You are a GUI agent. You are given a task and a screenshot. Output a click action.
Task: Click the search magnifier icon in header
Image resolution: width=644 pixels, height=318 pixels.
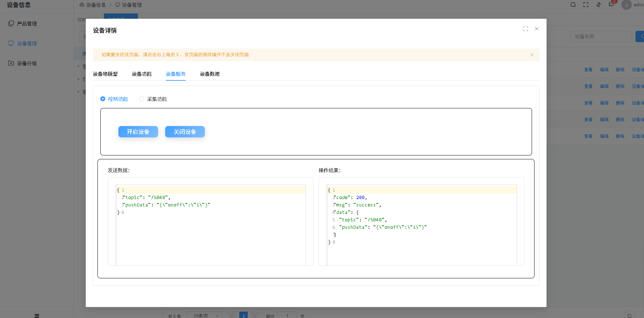pyautogui.click(x=573, y=5)
